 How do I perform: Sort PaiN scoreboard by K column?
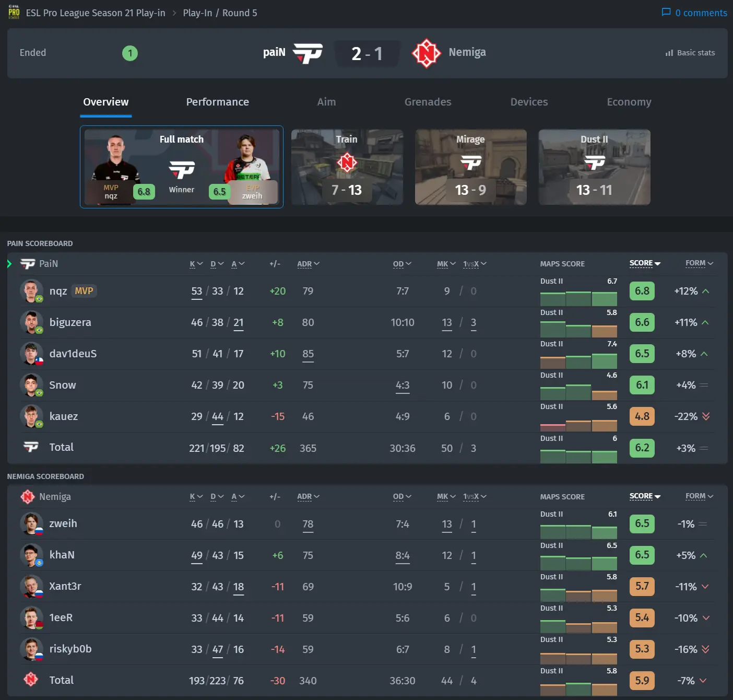pos(196,264)
